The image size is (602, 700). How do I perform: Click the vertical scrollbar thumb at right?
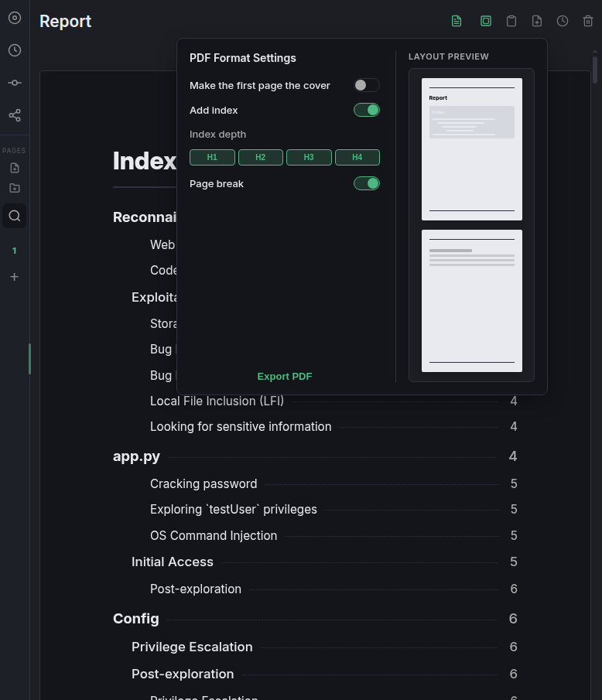[595, 70]
